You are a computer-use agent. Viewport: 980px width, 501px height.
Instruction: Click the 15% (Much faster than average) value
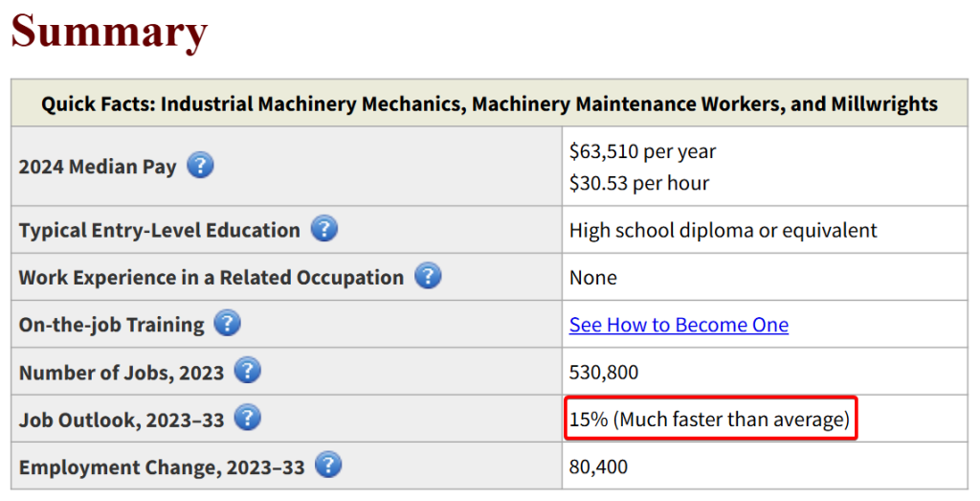(709, 420)
